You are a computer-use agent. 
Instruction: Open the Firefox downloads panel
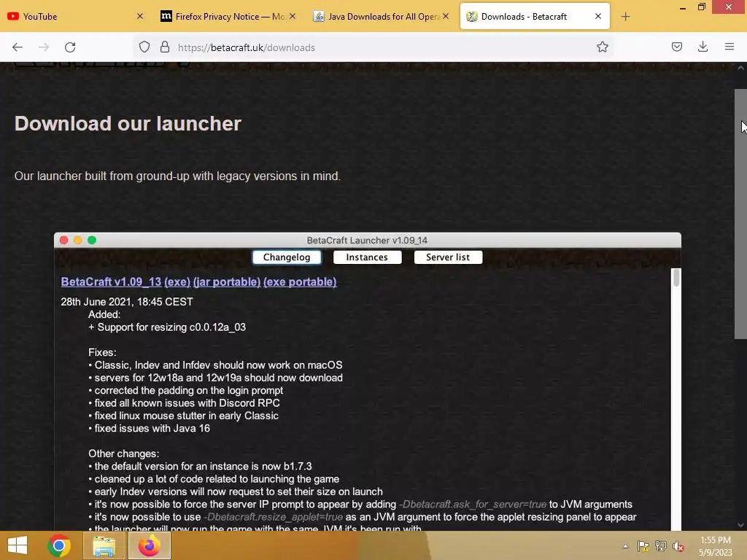coord(703,47)
